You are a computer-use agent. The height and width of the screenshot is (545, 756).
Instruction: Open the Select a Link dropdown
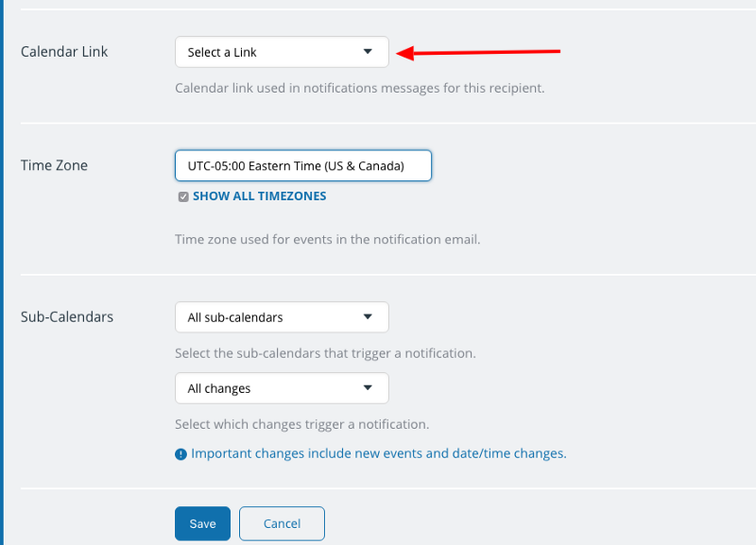click(282, 52)
